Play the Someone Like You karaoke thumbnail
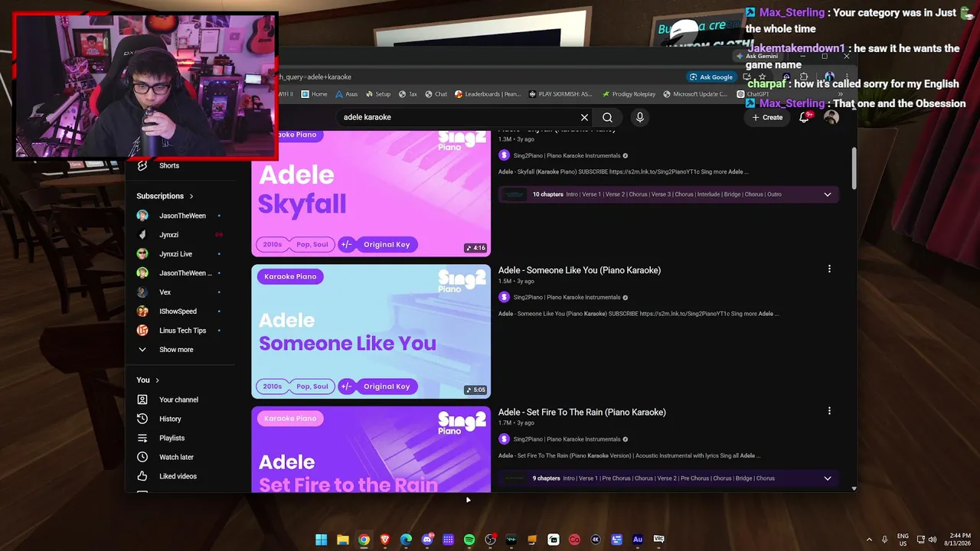Screen dimensions: 980x551 click(x=371, y=331)
